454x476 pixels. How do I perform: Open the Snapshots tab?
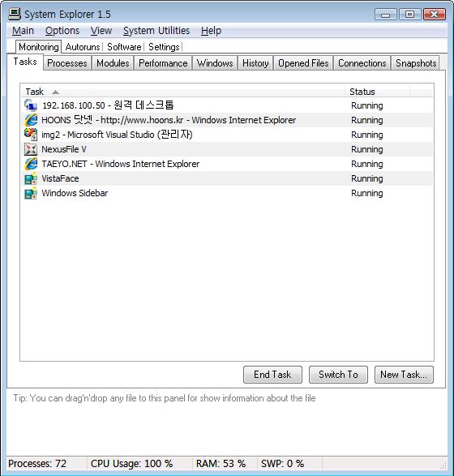click(x=416, y=63)
